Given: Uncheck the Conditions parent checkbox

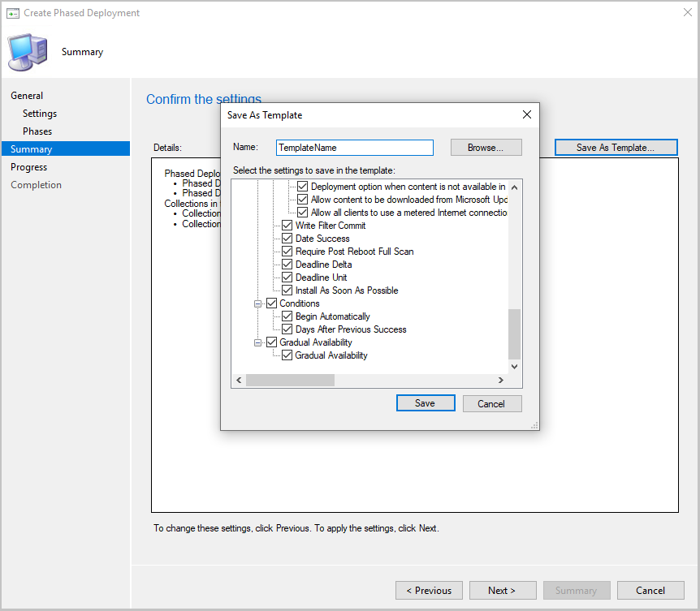Looking at the screenshot, I should point(271,303).
